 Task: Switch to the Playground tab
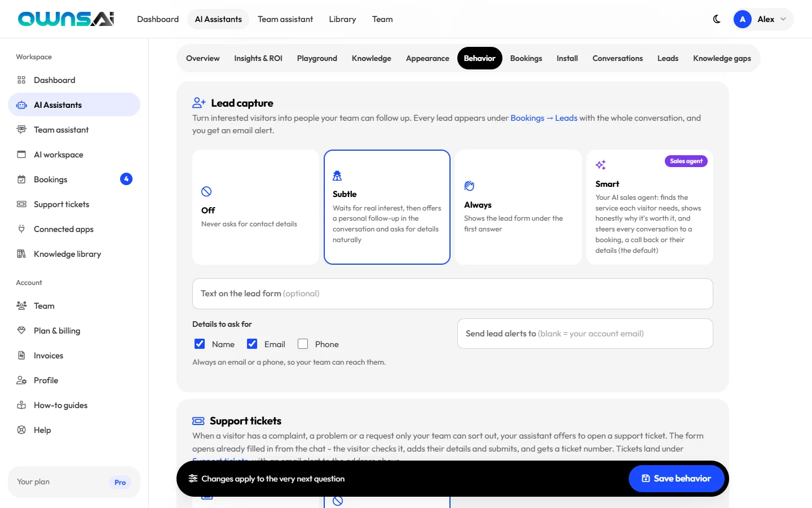pos(317,58)
